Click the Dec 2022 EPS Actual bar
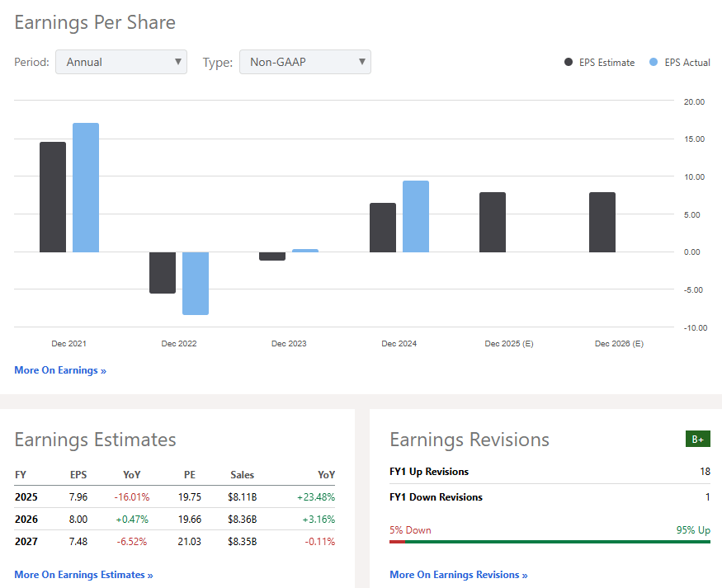Viewport: 722px width, 588px height. click(196, 283)
